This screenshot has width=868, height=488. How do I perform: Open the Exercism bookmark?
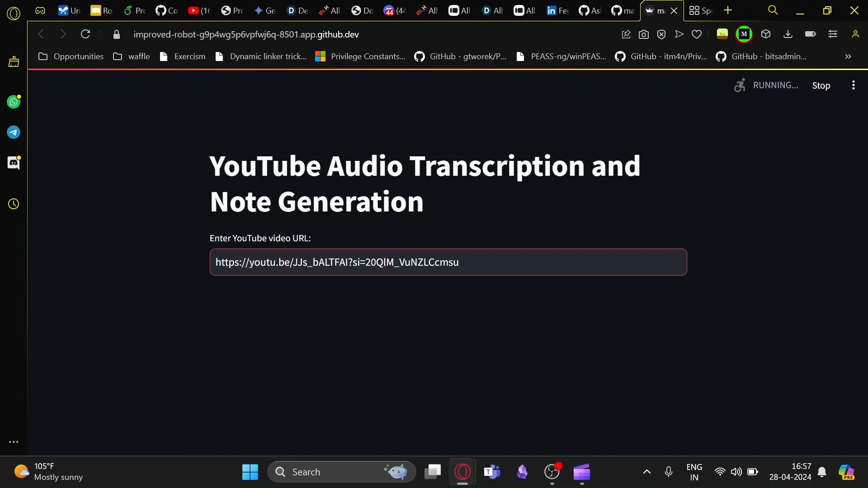coord(183,56)
